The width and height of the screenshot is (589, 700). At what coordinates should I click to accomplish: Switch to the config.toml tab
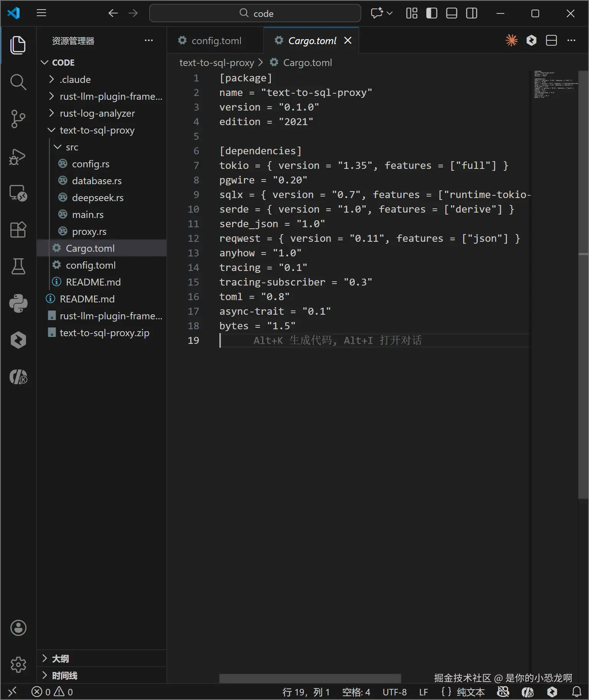216,41
